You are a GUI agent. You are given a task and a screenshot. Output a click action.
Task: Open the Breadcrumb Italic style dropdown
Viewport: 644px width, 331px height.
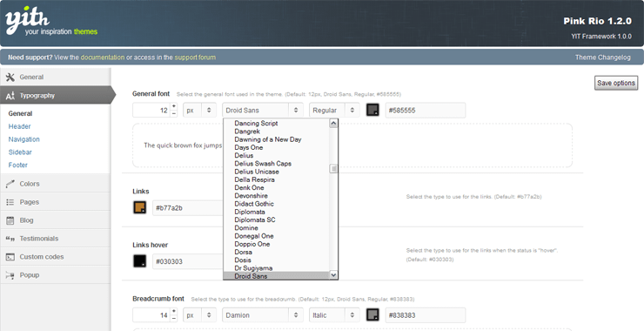pyautogui.click(x=334, y=315)
